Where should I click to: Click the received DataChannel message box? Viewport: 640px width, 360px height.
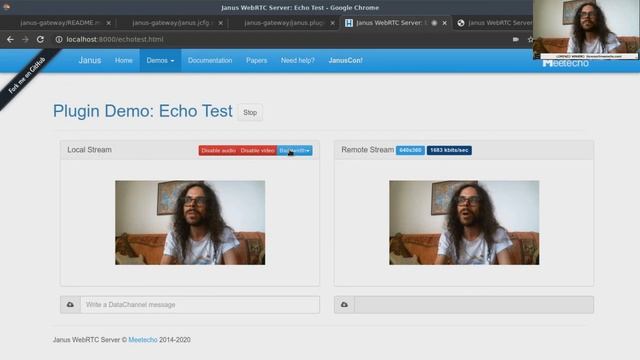tap(474, 305)
